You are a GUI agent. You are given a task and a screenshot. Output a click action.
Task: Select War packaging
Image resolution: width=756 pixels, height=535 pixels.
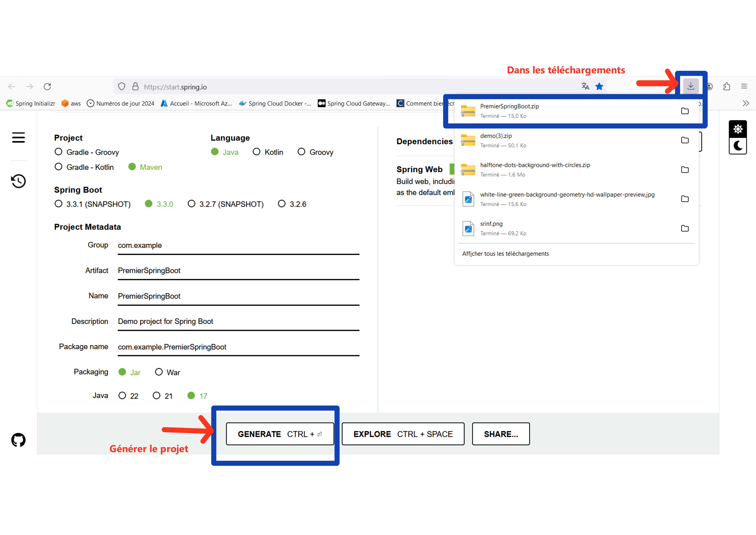[x=168, y=372]
